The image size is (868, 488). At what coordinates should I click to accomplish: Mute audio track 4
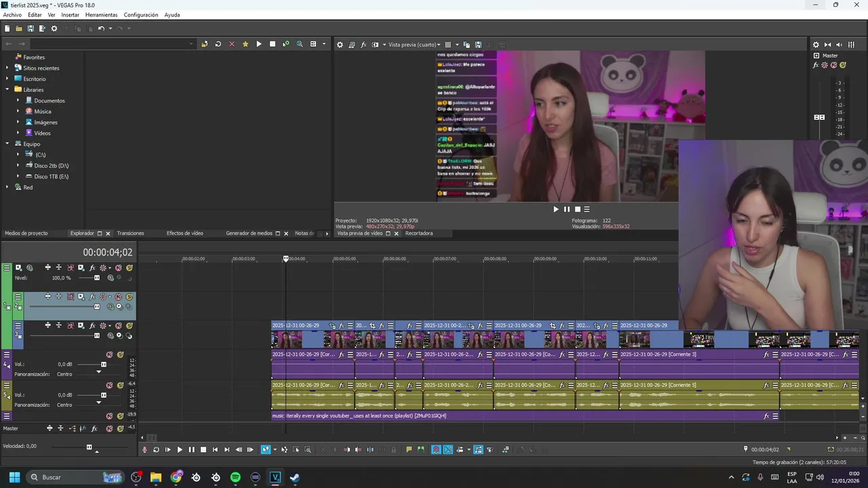(x=109, y=354)
